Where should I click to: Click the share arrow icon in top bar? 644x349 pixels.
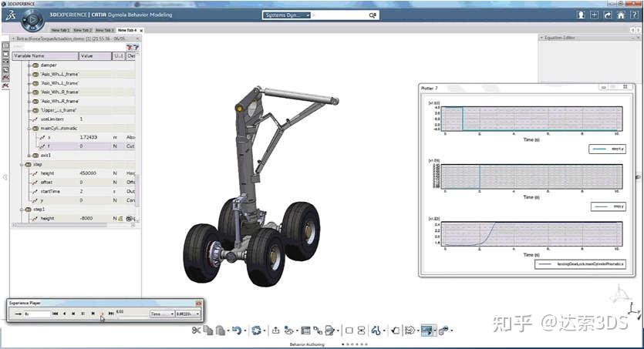click(x=608, y=15)
